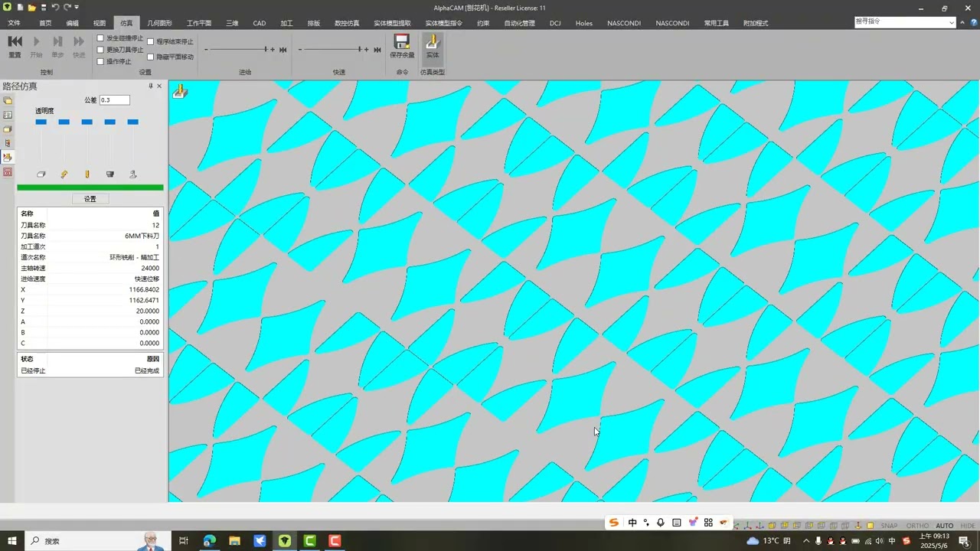Click the toolpath transparency icon
Image resolution: width=980 pixels, height=551 pixels.
coord(64,174)
